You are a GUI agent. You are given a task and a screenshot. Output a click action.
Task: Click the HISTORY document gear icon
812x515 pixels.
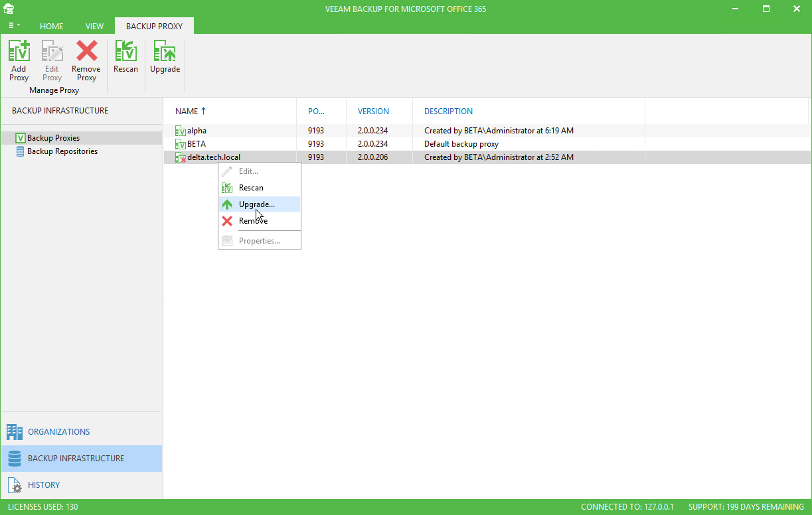coord(15,485)
